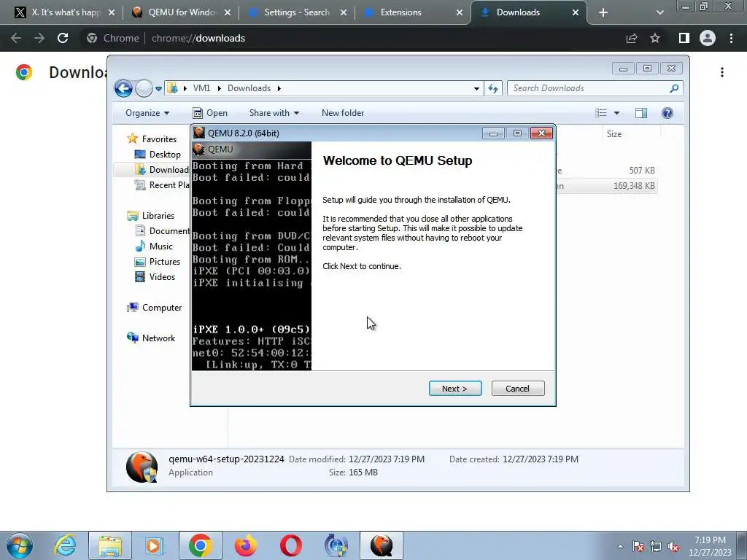This screenshot has width=747, height=560.
Task: Select the file row with 169,348 KB
Action: point(606,186)
